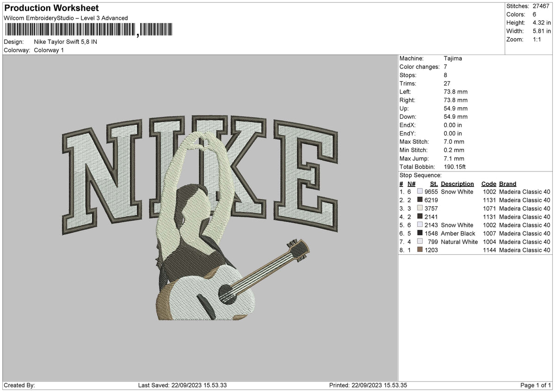This screenshot has width=555, height=392.
Task: Click the St. column header
Action: pyautogui.click(x=434, y=184)
